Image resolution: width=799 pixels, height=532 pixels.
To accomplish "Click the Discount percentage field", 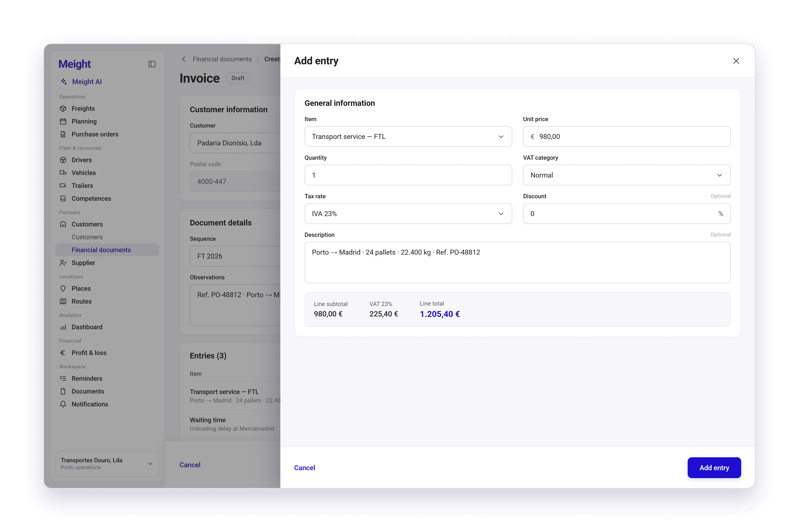I will tap(626, 214).
